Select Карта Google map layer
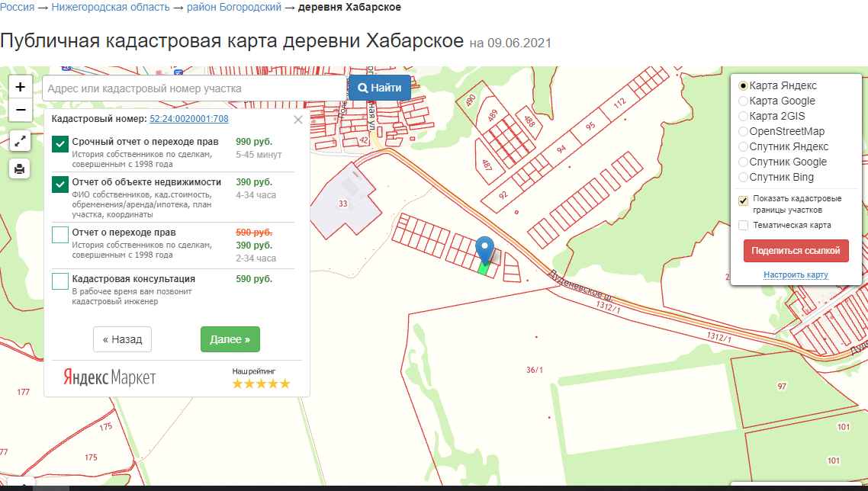Image resolution: width=868 pixels, height=491 pixels. pyautogui.click(x=744, y=101)
